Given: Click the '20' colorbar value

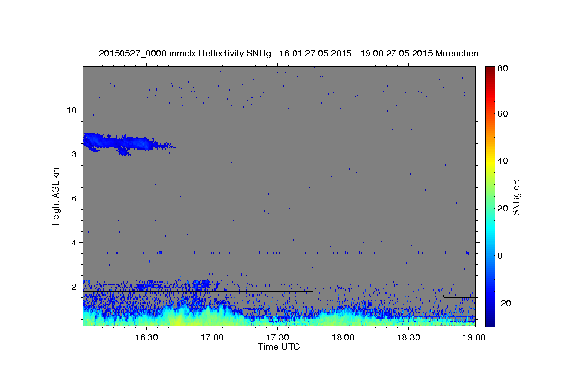Looking at the screenshot, I should point(503,208).
